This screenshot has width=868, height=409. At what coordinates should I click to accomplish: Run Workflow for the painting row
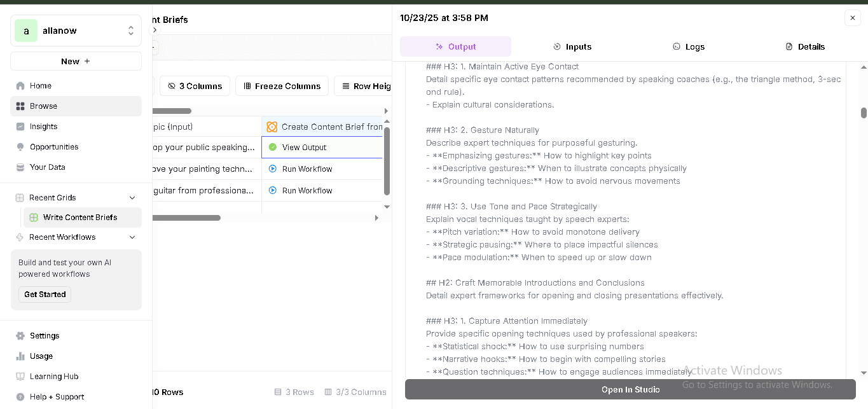point(307,169)
